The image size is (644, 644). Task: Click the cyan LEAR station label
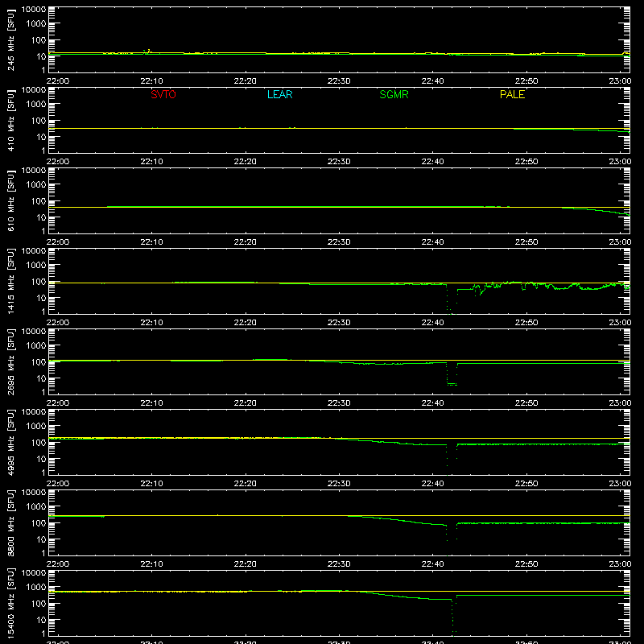pos(279,94)
